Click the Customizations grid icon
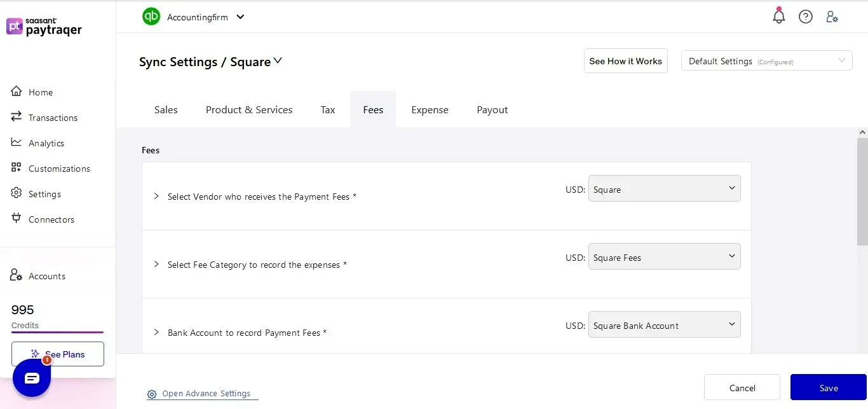This screenshot has height=409, width=868. point(17,168)
